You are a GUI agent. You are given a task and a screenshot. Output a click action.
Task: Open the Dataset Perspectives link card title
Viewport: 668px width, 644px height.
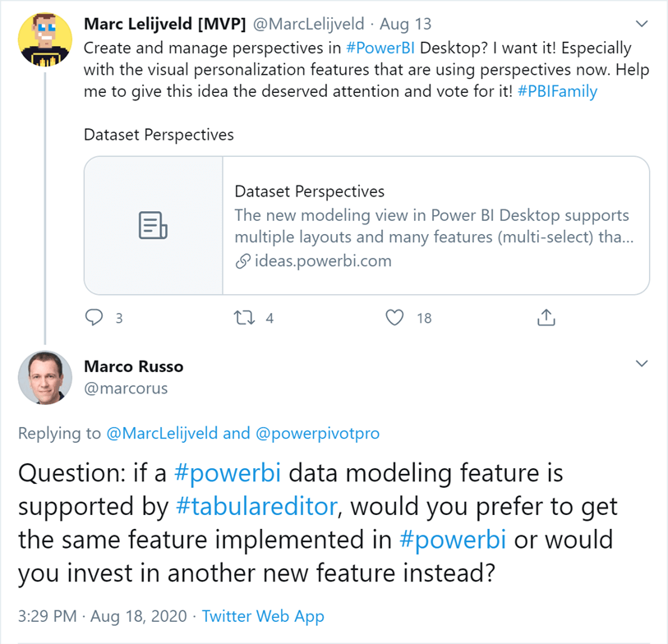[x=309, y=191]
